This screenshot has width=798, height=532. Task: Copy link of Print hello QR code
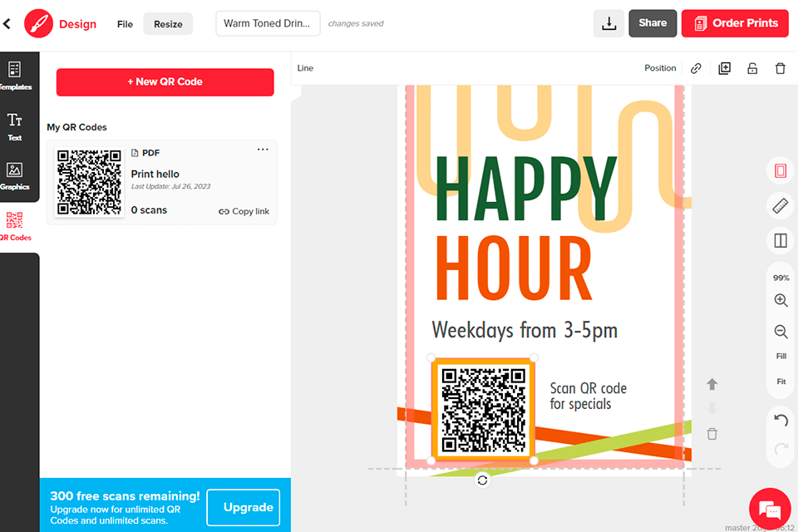[x=244, y=211]
